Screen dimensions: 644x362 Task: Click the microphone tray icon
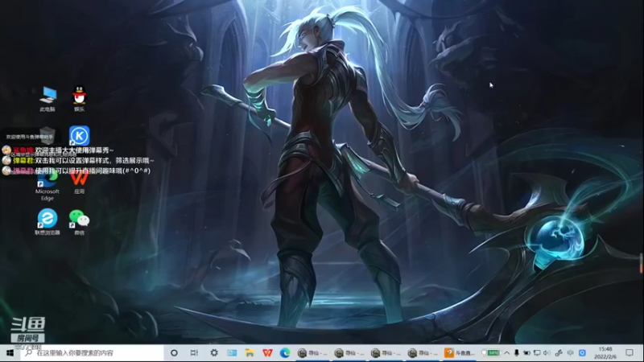click(x=517, y=353)
